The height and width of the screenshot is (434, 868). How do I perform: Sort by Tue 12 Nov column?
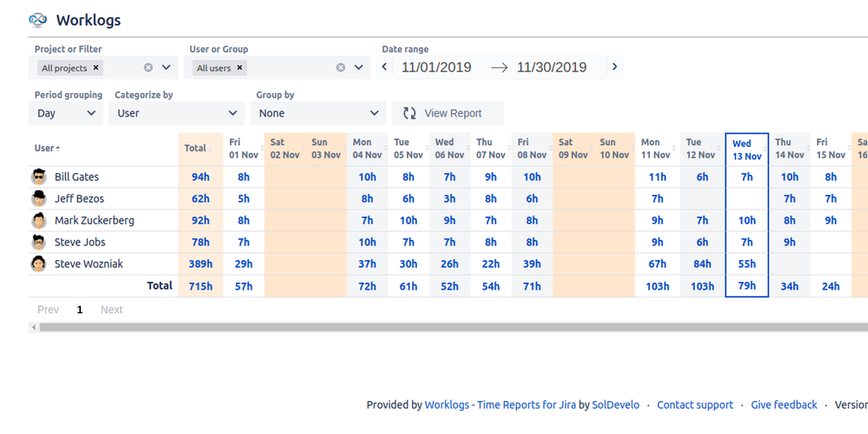702,149
